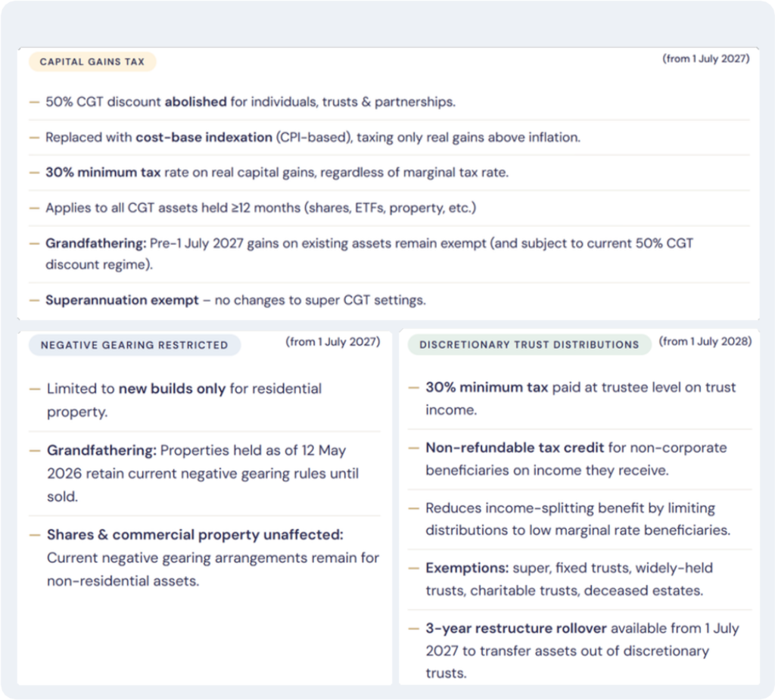Click 'Non-refundable tax credit' bullet

(576, 459)
